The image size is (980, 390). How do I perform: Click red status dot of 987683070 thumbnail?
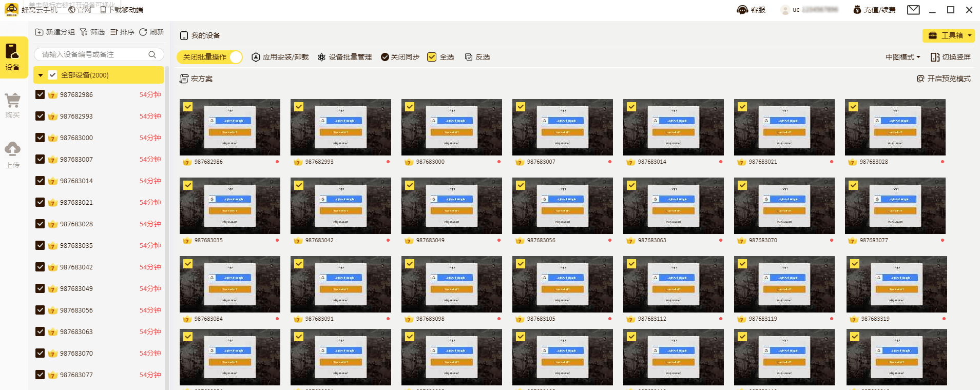tap(832, 240)
